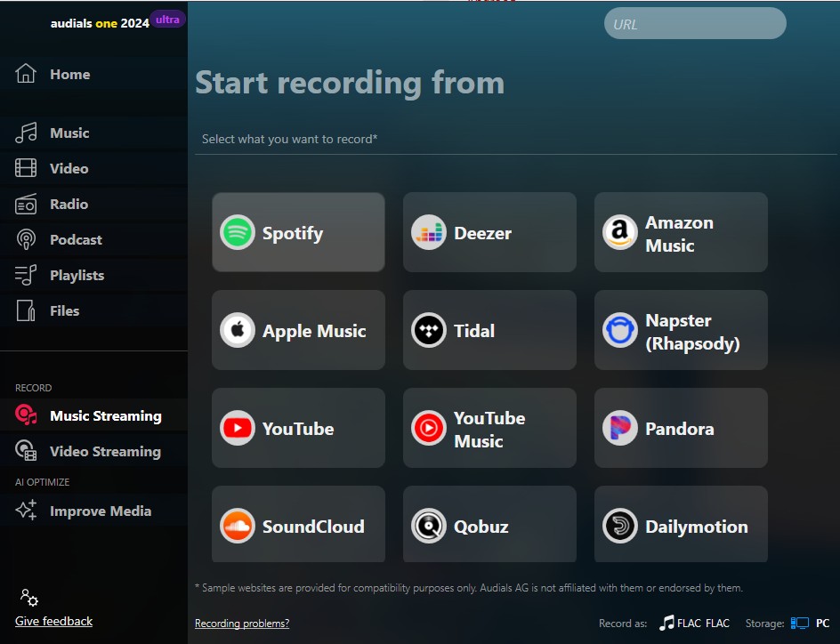Choose the SoundCloud tile label
840x644 pixels.
[x=313, y=527]
